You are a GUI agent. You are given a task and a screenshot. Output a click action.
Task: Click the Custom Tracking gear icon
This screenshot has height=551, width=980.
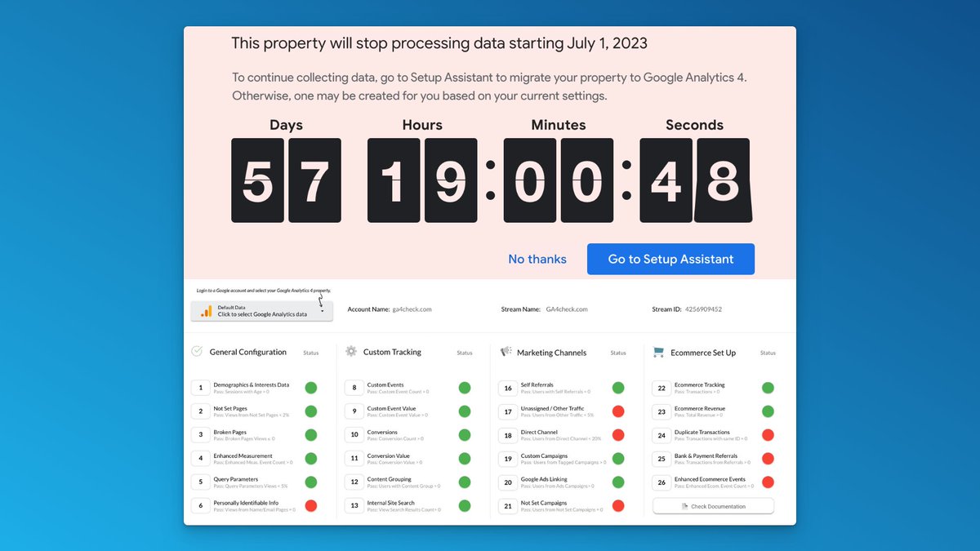[351, 351]
